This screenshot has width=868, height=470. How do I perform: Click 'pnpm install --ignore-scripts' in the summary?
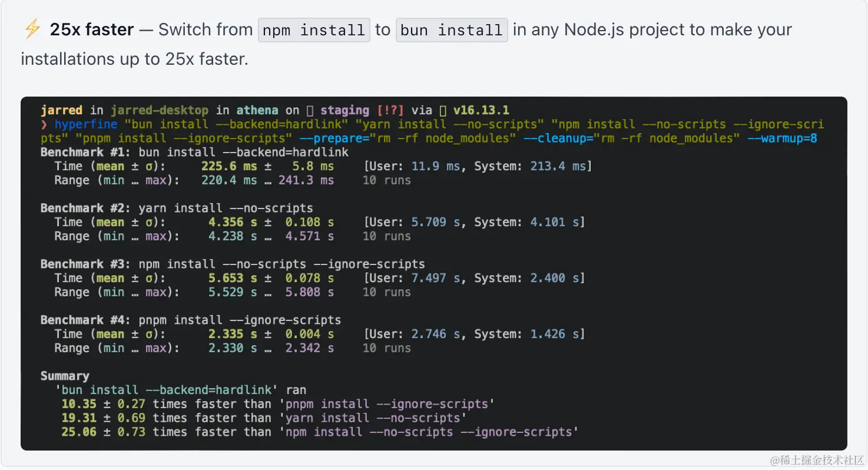point(387,404)
